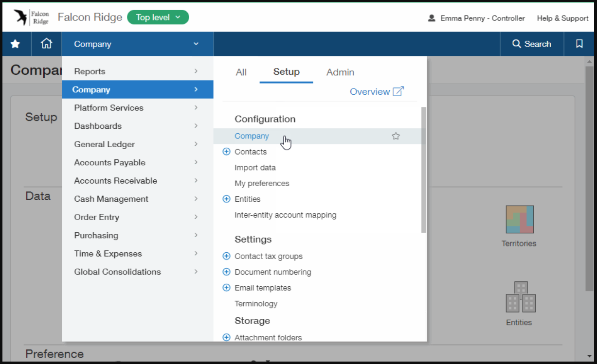Add Company menu item to favorites star
Viewport: 597px width, 364px height.
coord(396,137)
